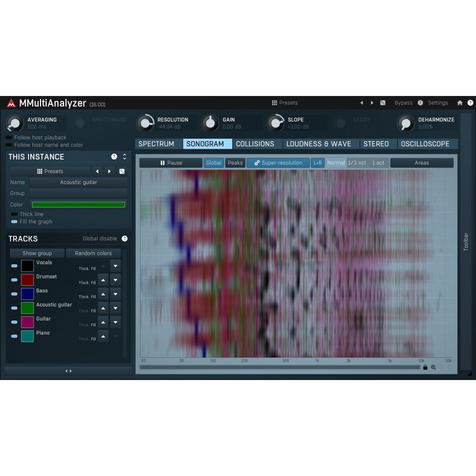Click the Piano track color swatch
The height and width of the screenshot is (476, 476).
27,336
